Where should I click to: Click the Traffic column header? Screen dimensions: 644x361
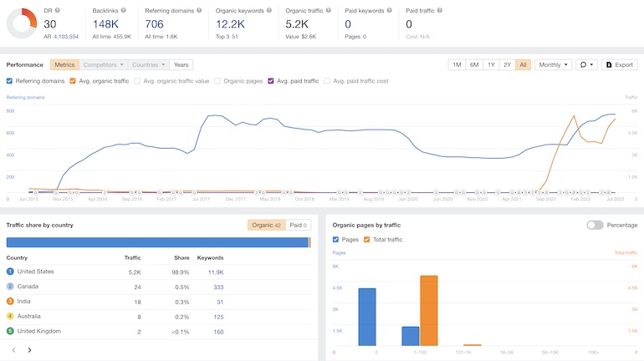[133, 257]
